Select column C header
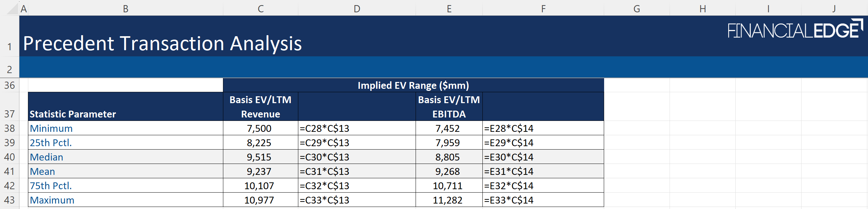868x209 pixels. pyautogui.click(x=260, y=9)
